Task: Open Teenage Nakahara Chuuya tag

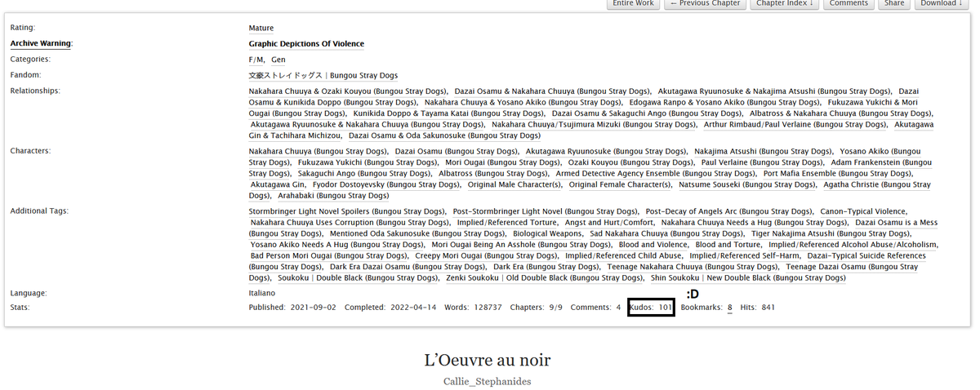Action: 693,267
